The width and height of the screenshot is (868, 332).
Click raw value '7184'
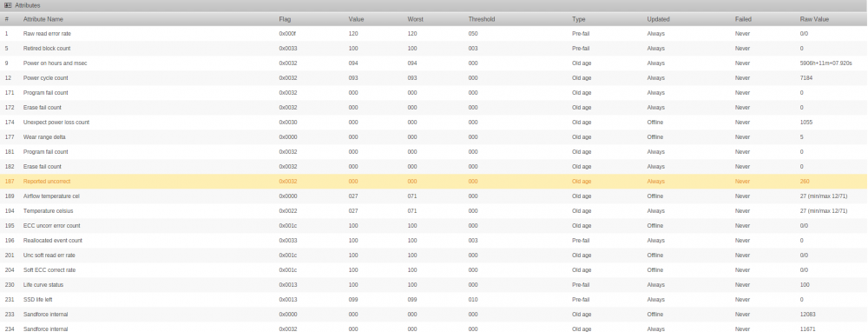pyautogui.click(x=806, y=78)
